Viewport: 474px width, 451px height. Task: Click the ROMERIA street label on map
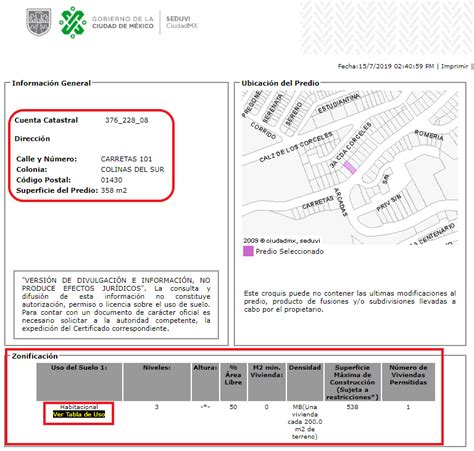(x=429, y=135)
